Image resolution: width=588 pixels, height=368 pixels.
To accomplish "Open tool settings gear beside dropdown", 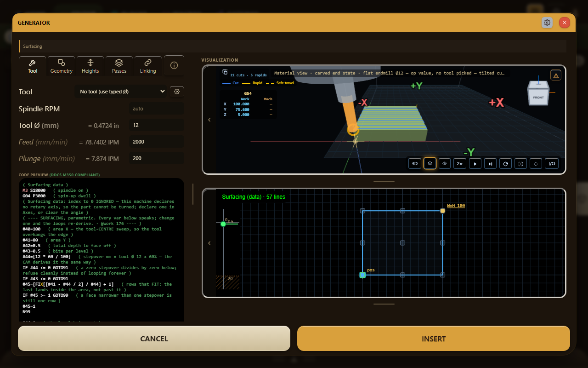I will (177, 92).
